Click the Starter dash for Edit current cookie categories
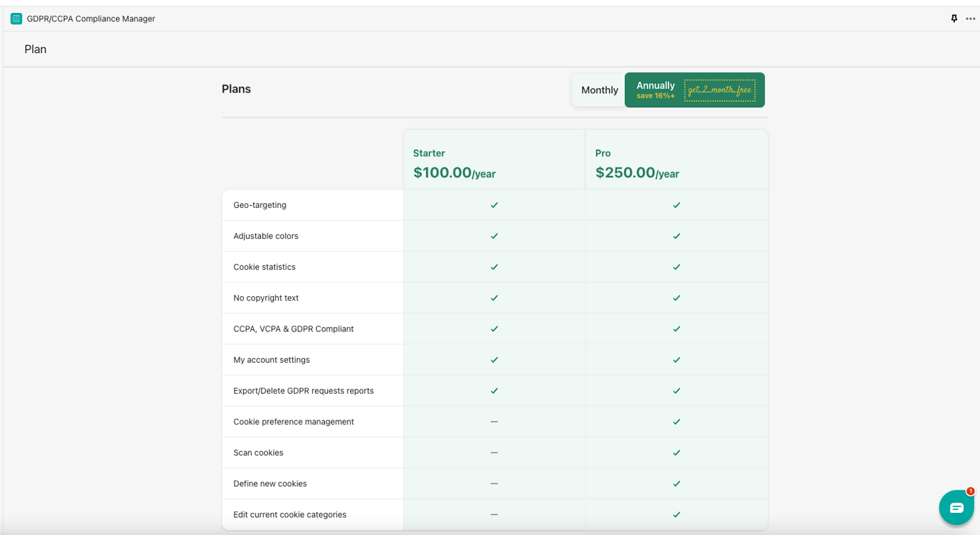 [494, 514]
